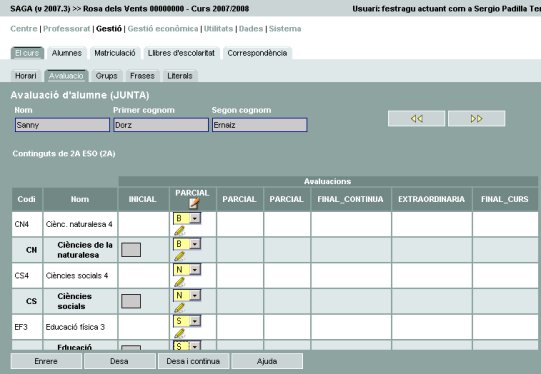
Task: Click pencil icon in Educació física 3 row
Action: (179, 333)
